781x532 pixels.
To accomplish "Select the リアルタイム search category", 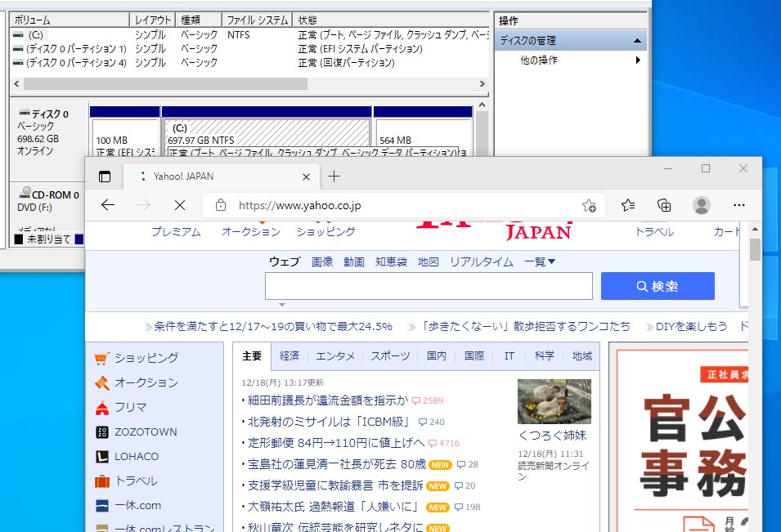I will [x=481, y=262].
